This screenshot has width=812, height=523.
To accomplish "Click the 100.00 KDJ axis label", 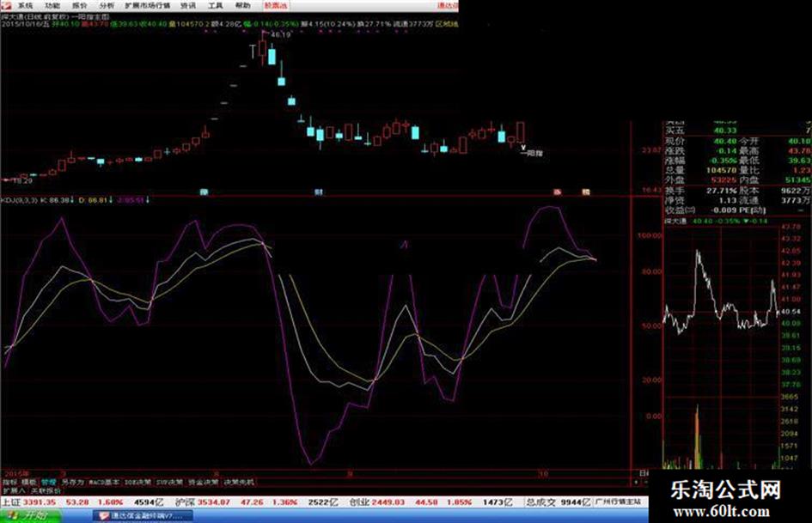I will 650,235.
